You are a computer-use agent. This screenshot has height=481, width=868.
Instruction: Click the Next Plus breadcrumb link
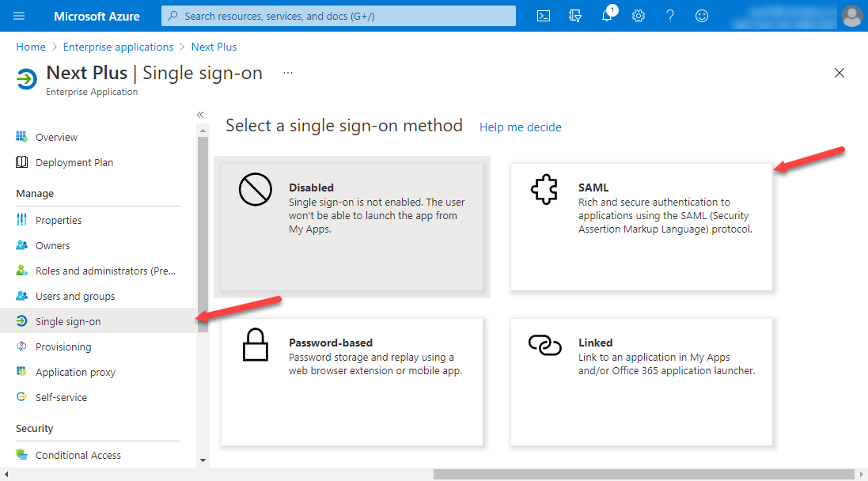click(214, 47)
